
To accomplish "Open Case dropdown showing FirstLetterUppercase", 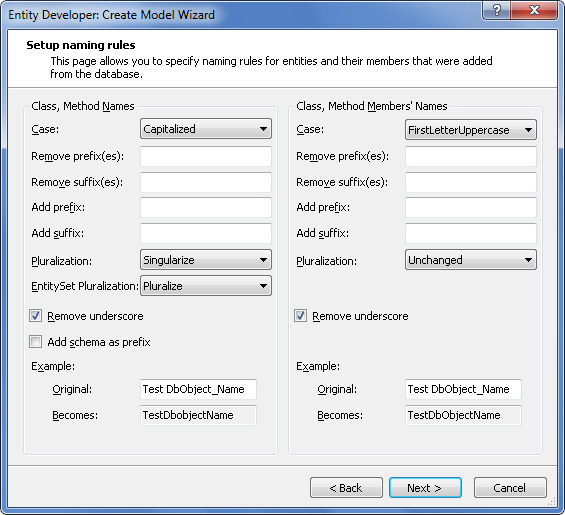I will point(471,129).
